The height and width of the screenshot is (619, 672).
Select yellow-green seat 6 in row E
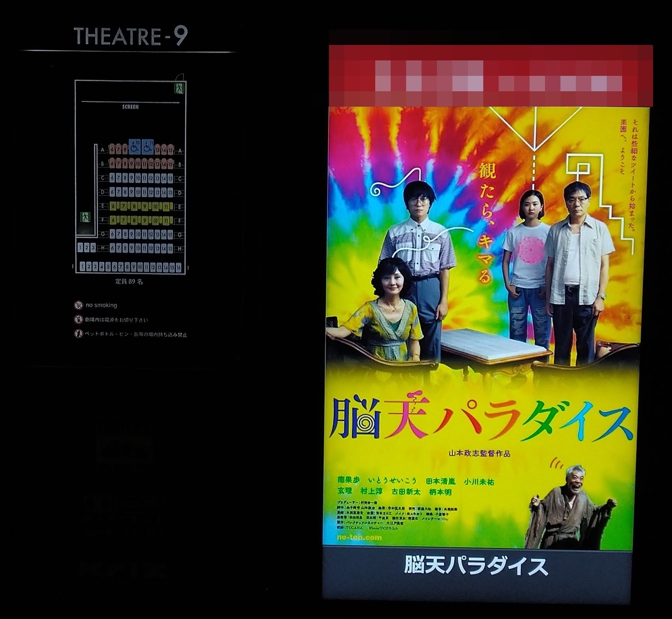point(113,206)
